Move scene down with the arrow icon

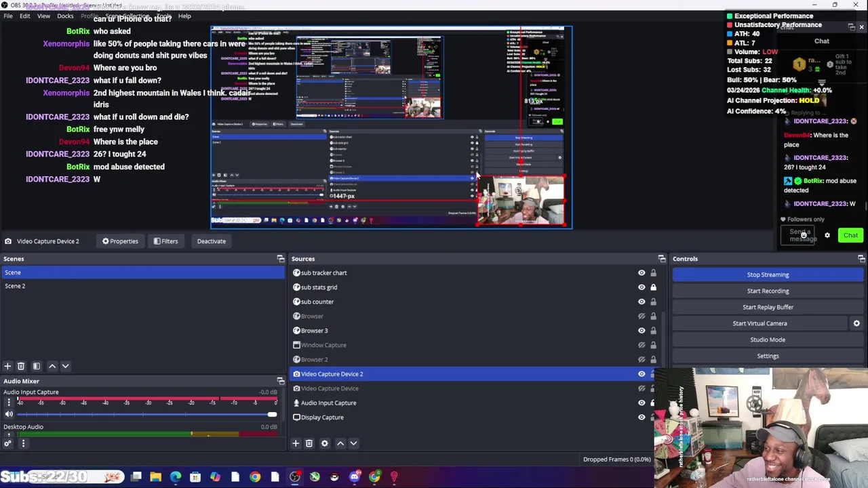click(x=66, y=366)
